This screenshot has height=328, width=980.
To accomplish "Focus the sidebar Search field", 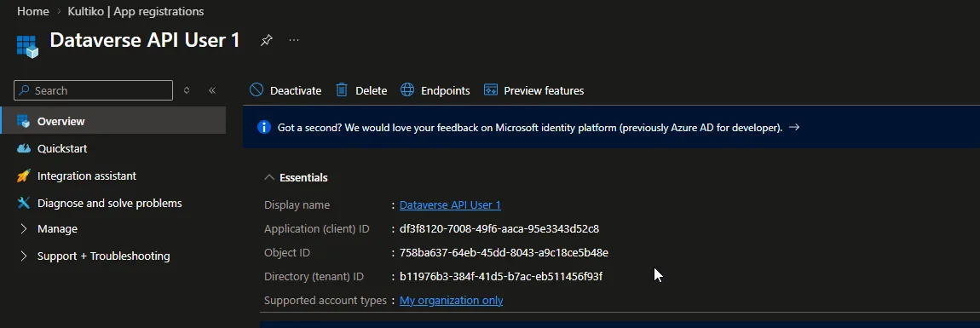I will pyautogui.click(x=93, y=90).
